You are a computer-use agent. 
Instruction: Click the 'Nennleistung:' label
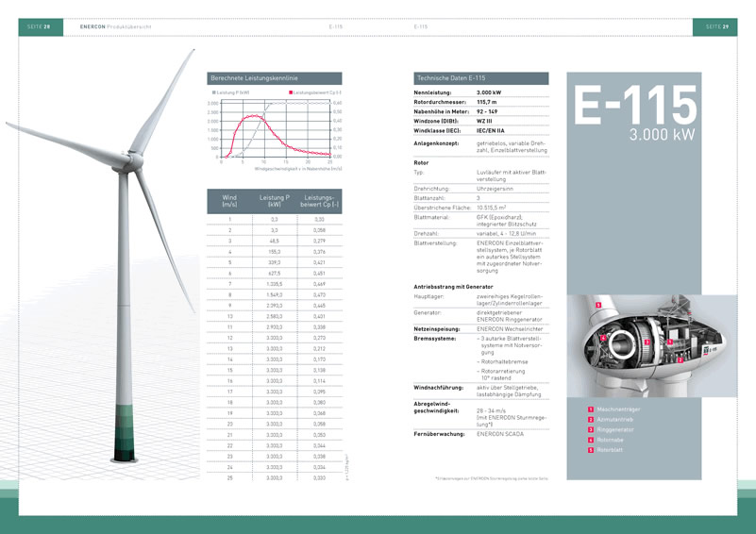pos(432,92)
